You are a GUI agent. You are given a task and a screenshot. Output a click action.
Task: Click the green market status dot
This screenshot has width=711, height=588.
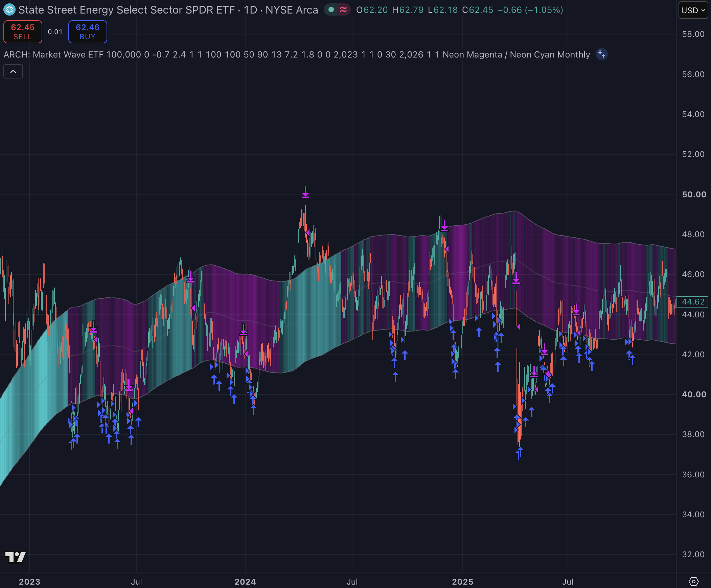(x=331, y=10)
